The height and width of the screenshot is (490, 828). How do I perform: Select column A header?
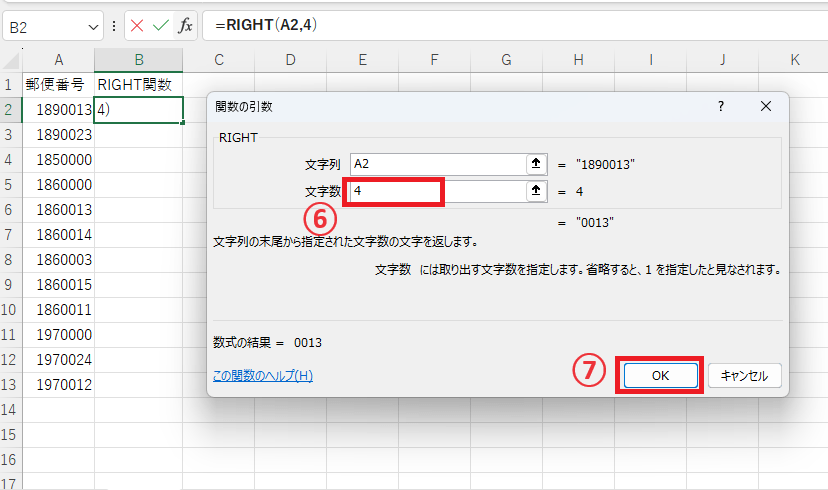click(x=59, y=60)
